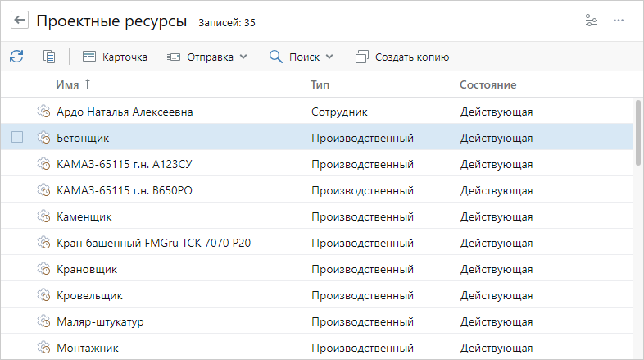Click resource icon of Монтажник row
The width and height of the screenshot is (644, 360).
(x=44, y=348)
